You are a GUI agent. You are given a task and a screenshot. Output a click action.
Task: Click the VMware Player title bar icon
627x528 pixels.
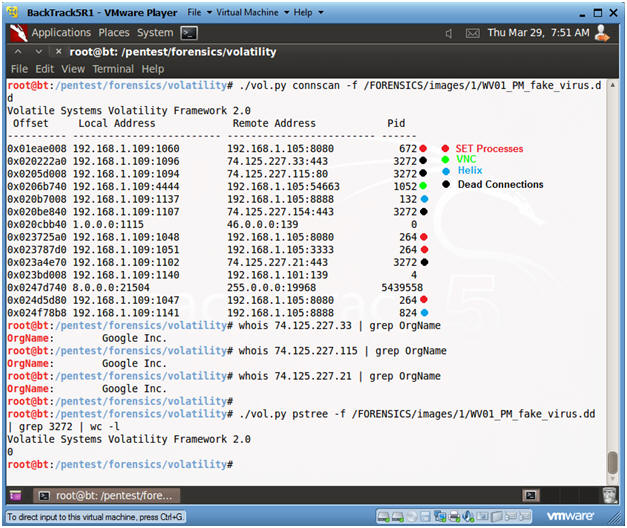(13, 12)
